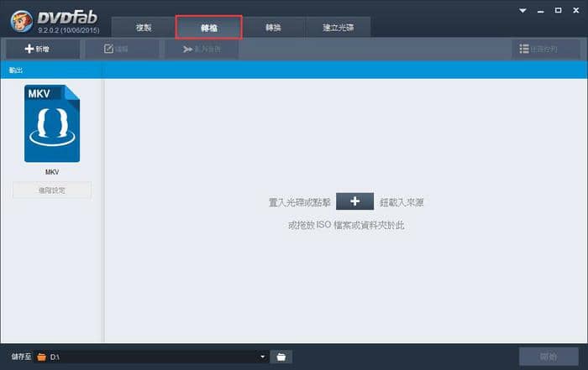Click the version 9.2.0.2 (10/06/2015) text
The height and width of the screenshot is (370, 588).
tap(69, 30)
